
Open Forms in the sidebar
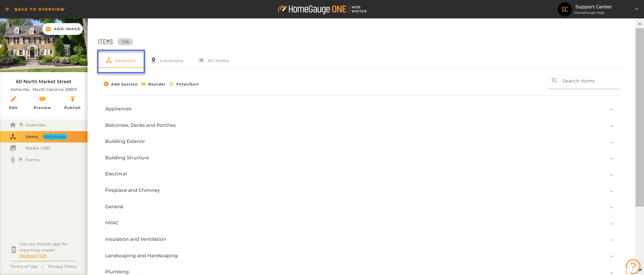(x=33, y=160)
